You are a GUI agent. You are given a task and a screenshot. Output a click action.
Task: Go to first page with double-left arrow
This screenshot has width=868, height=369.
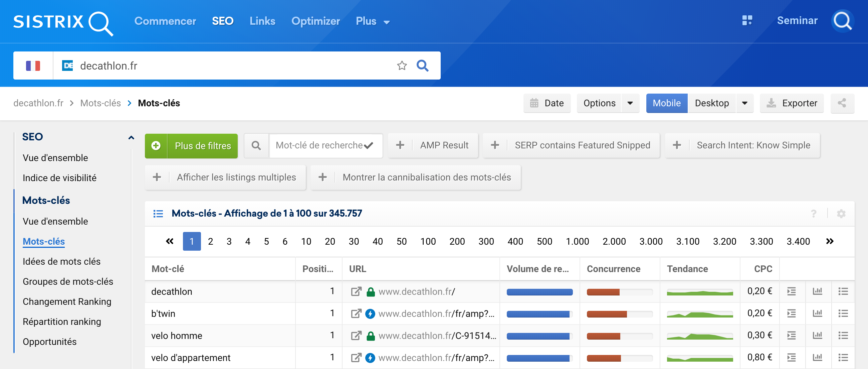[x=170, y=241]
